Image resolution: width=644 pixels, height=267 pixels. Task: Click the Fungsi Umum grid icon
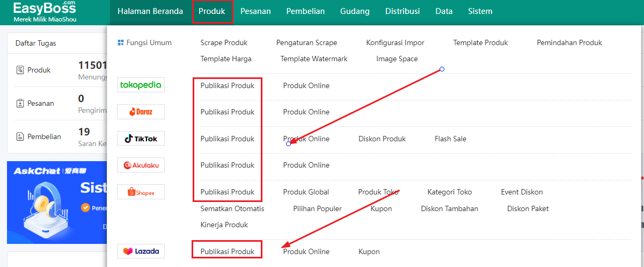point(121,42)
